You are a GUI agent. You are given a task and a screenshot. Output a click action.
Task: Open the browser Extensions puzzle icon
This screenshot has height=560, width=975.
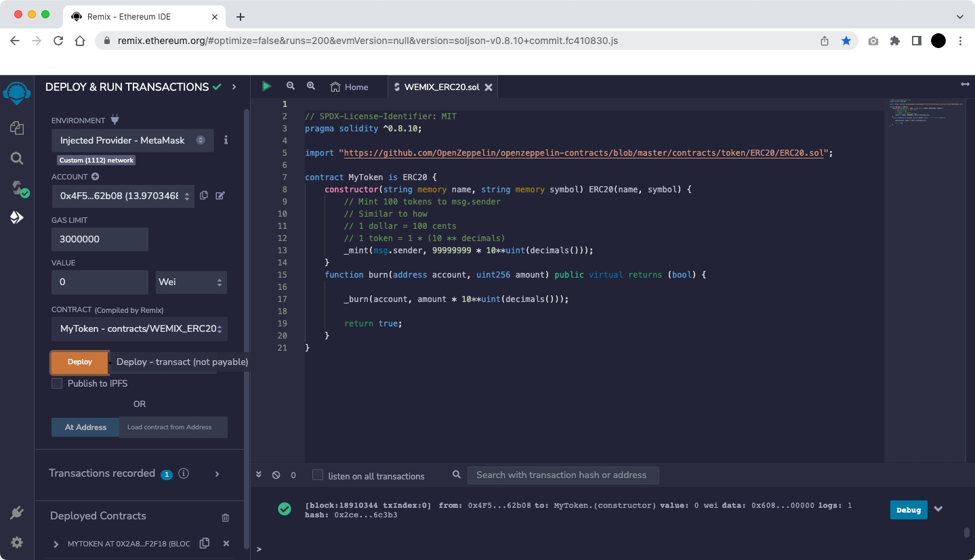(x=895, y=41)
